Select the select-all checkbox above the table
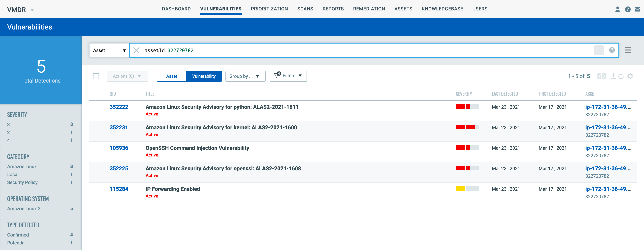Viewport: 644px width, 250px height. 96,76
